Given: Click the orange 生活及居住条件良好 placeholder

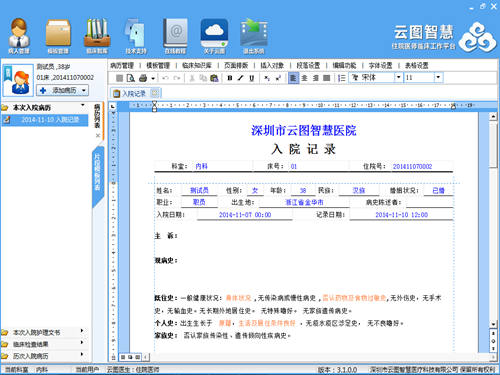Looking at the screenshot, I should pos(267,323).
